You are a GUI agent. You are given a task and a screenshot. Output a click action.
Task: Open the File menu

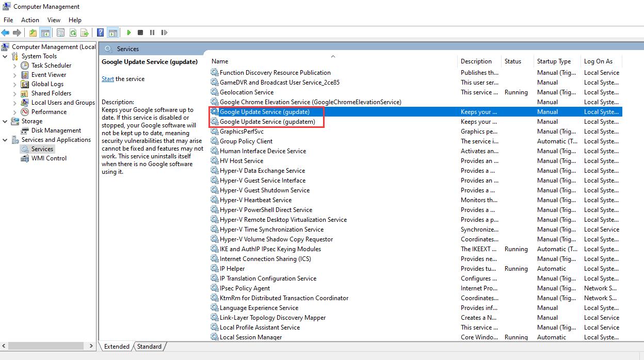click(8, 20)
